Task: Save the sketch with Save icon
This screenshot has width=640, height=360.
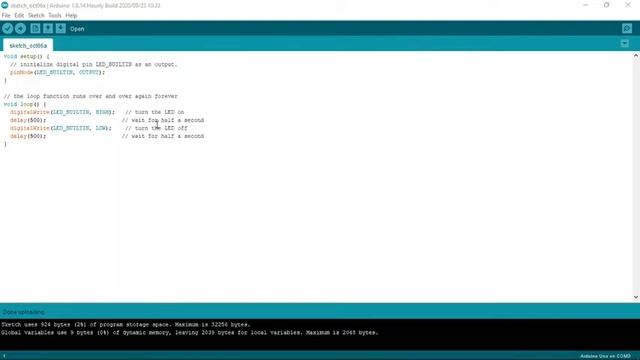Action: [x=60, y=29]
